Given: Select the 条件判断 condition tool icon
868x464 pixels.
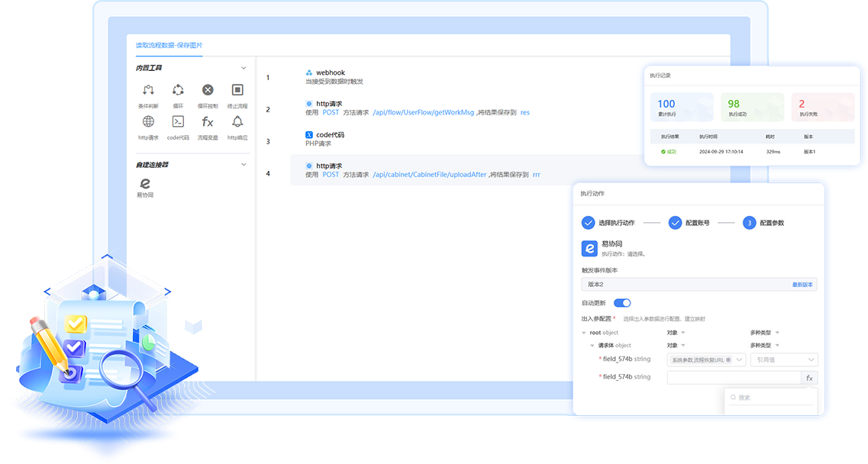Looking at the screenshot, I should pos(148,90).
